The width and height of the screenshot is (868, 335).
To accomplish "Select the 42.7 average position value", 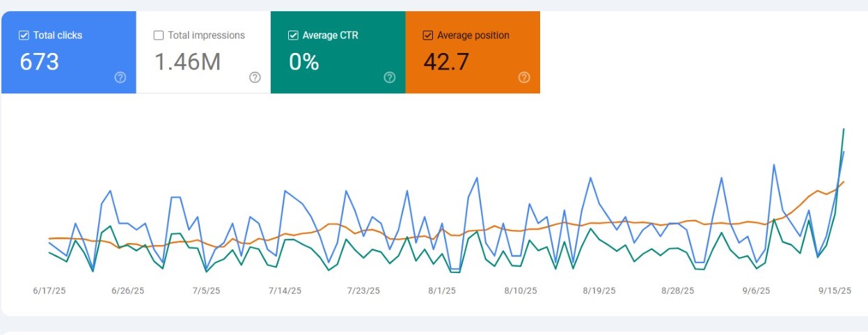I will coord(446,62).
